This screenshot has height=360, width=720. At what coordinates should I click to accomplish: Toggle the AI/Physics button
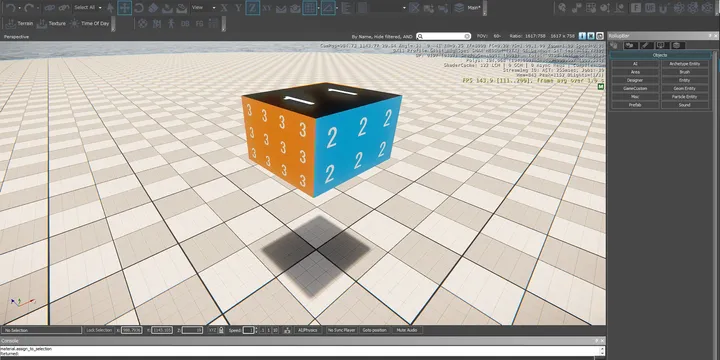click(308, 330)
